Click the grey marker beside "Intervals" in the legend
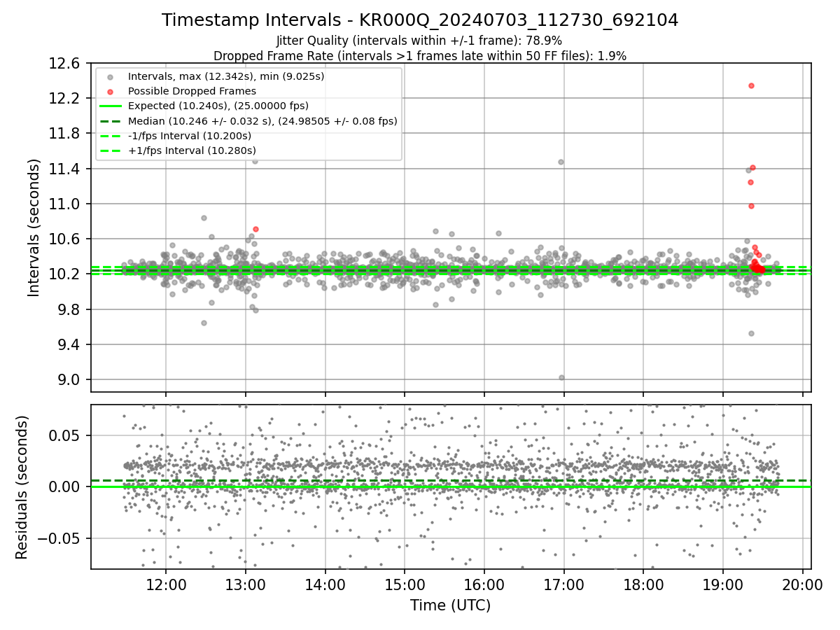Screen dimensions: 840x630 point(110,76)
